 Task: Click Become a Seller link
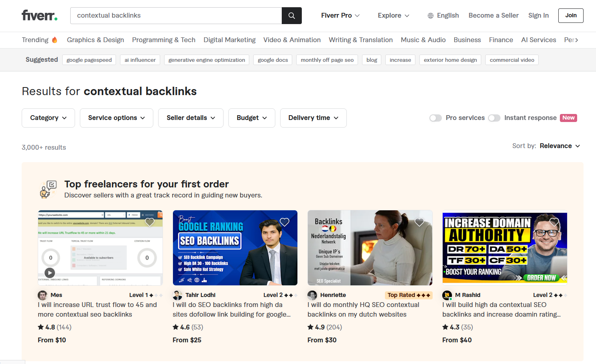pos(494,16)
